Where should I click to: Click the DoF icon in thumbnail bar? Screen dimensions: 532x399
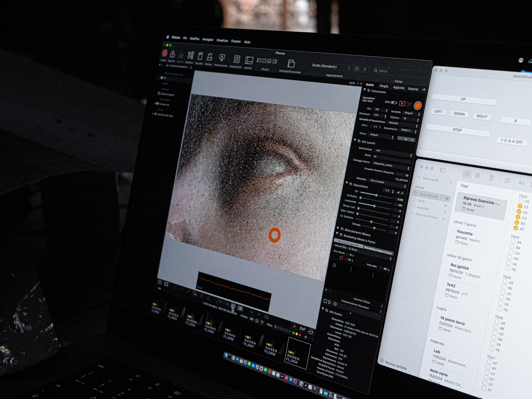coord(303,329)
